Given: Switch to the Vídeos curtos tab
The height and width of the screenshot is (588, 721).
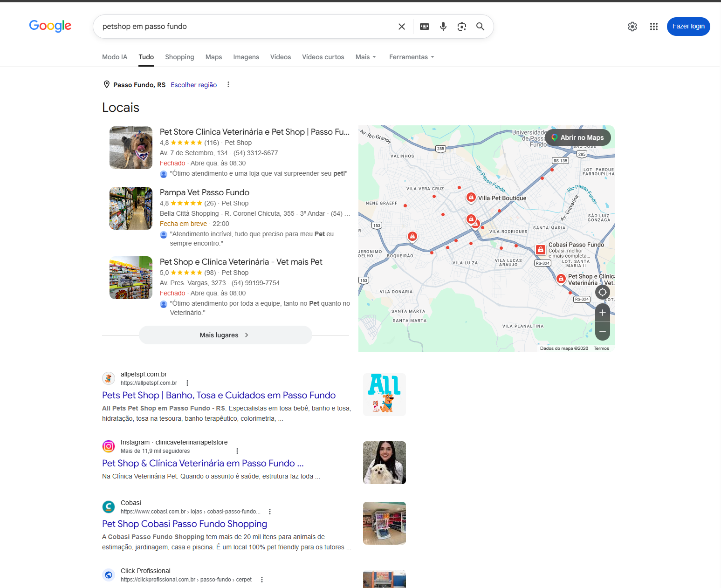Looking at the screenshot, I should (323, 57).
